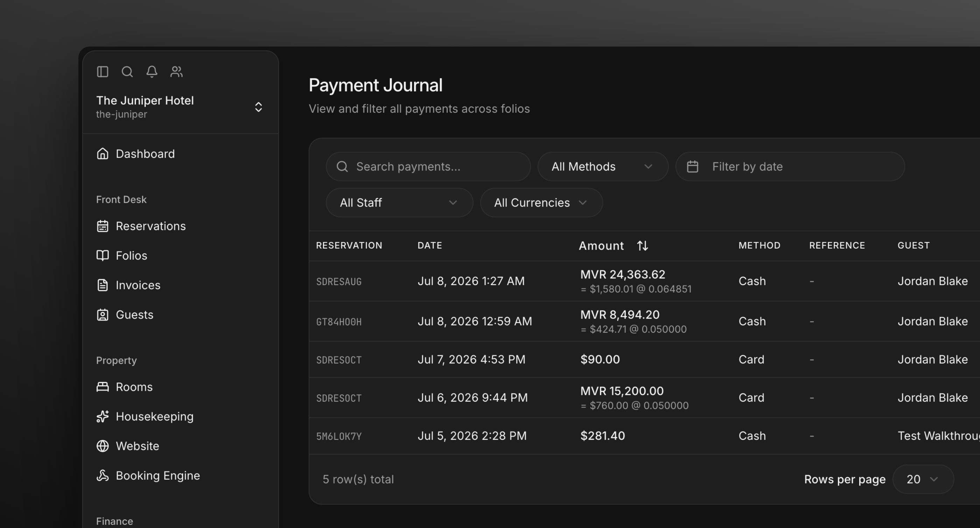Click the Guests contact icon
This screenshot has width=980, height=528.
coord(103,315)
